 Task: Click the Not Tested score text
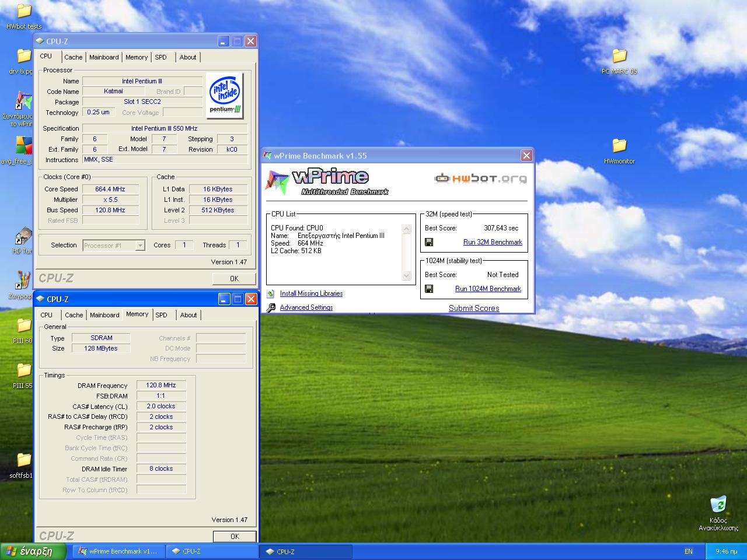503,275
